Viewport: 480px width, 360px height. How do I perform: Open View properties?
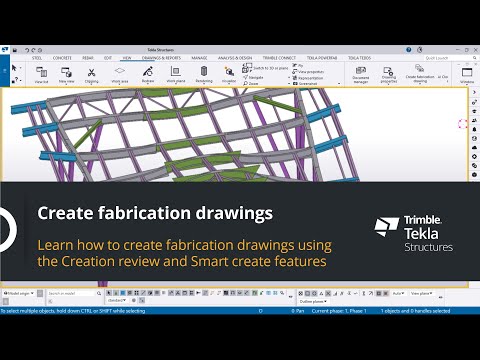[x=308, y=72]
